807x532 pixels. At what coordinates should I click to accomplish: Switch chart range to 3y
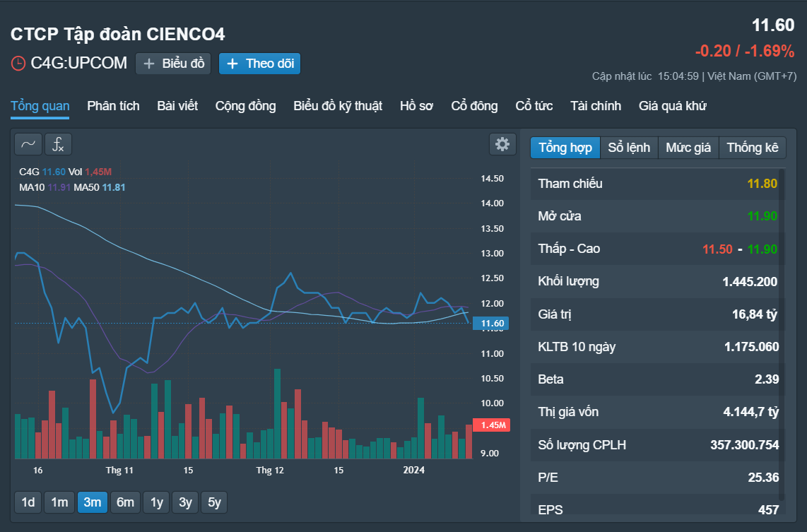[x=185, y=502]
